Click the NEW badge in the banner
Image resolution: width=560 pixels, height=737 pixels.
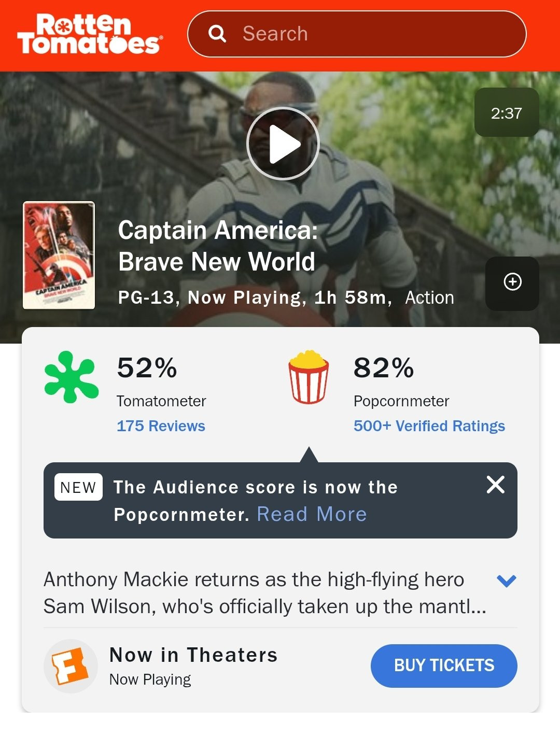[78, 487]
